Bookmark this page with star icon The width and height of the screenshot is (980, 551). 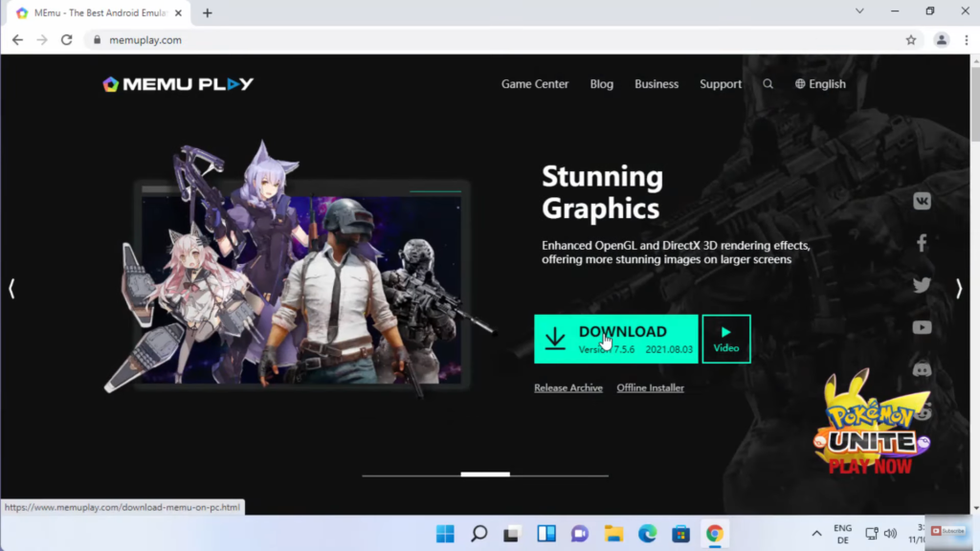[x=910, y=40]
